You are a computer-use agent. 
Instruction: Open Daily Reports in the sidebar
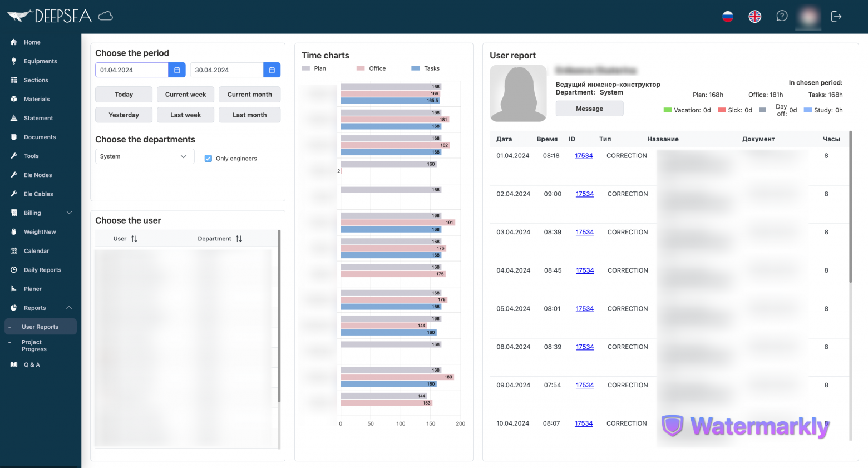[x=42, y=270]
